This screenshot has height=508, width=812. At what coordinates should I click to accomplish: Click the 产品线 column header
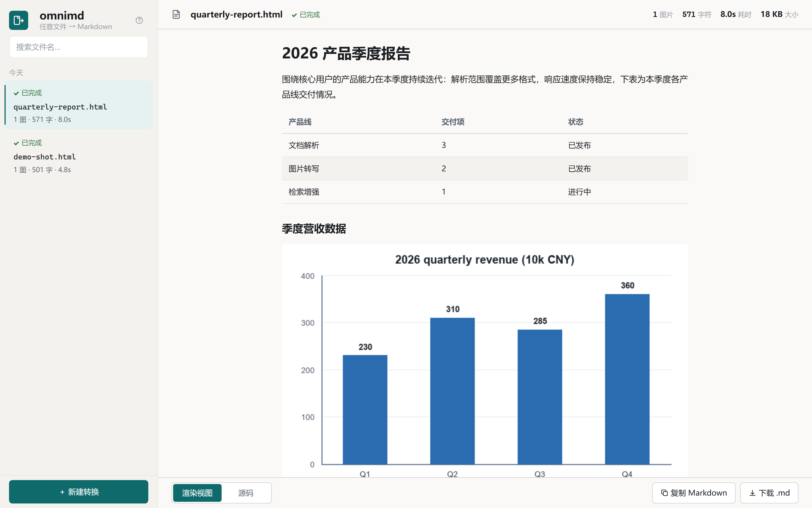300,122
